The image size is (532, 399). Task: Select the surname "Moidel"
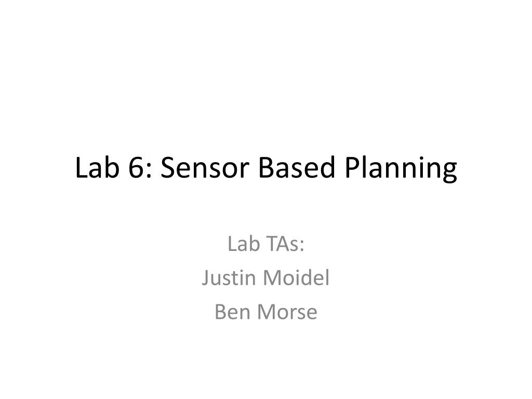296,277
